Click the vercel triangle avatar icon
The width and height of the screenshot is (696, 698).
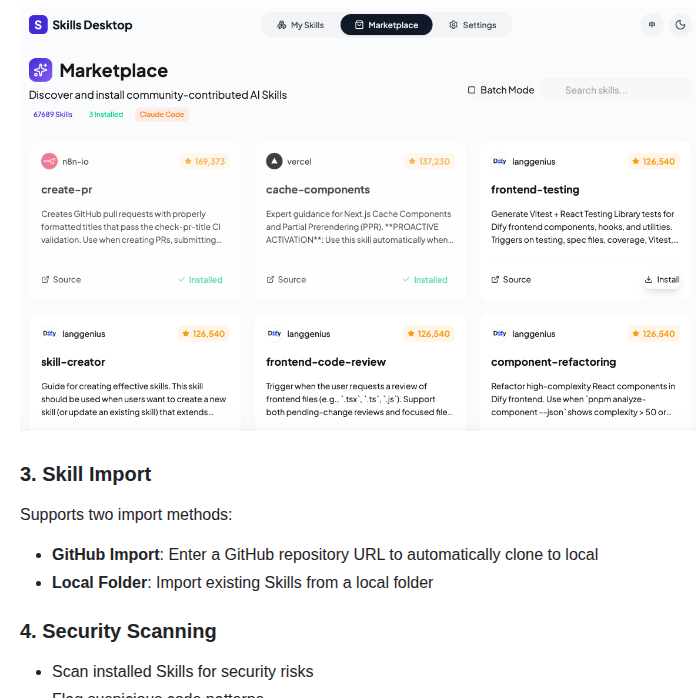274,161
